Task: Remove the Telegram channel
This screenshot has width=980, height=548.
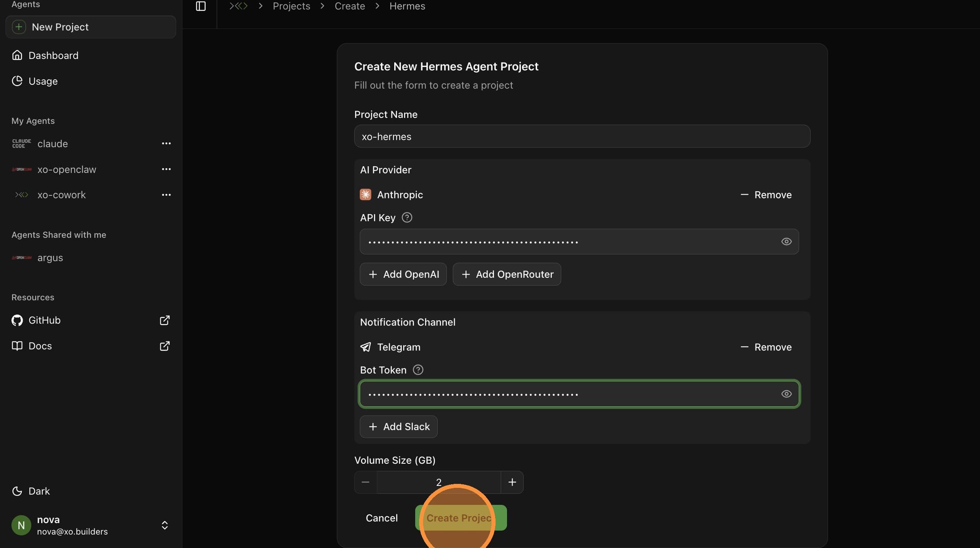Action: [x=766, y=347]
